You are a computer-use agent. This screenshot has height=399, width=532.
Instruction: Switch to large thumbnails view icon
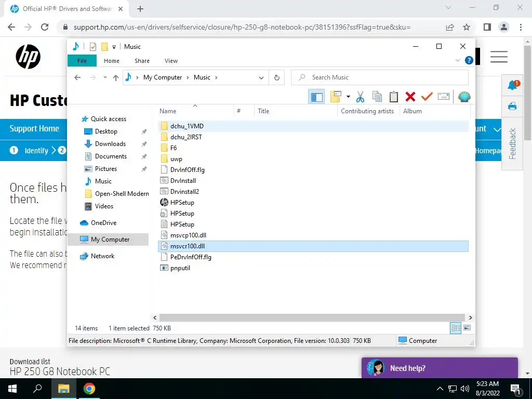467,328
